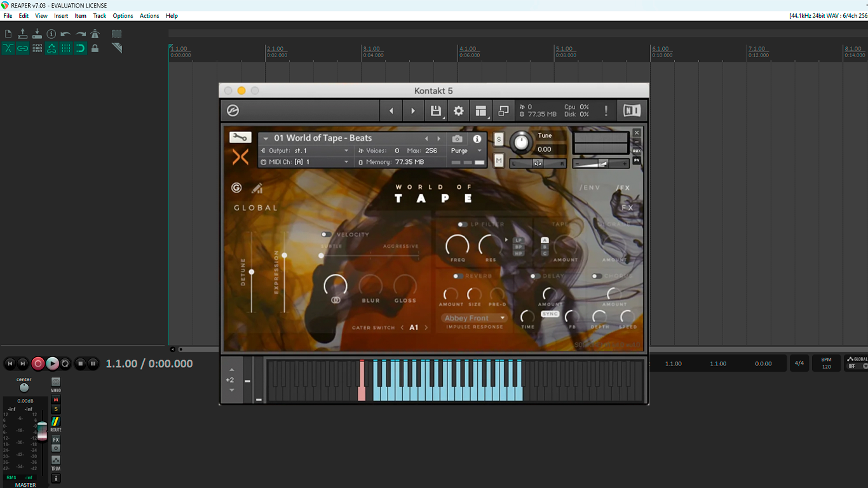Image resolution: width=868 pixels, height=488 pixels.
Task: Toggle the locking padlock icon
Action: pyautogui.click(x=95, y=48)
